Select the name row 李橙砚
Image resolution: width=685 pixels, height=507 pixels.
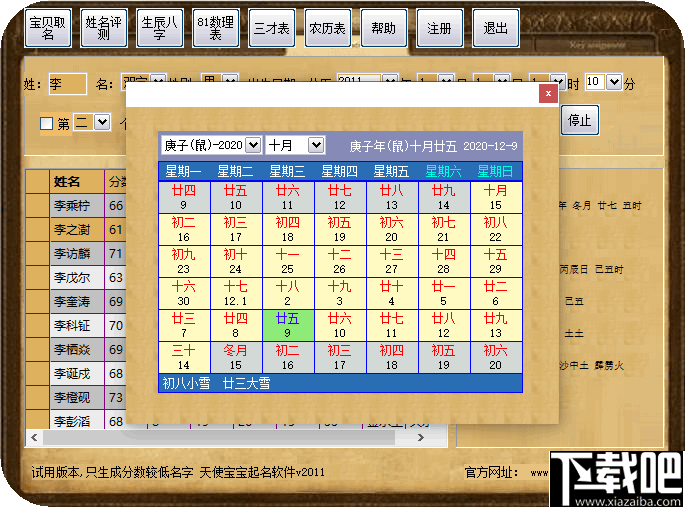[76, 397]
